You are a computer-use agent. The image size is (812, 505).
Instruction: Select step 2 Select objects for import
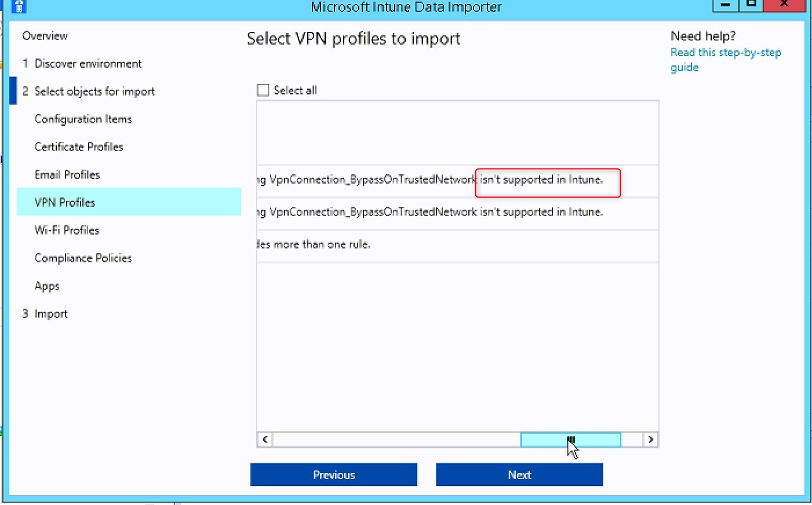click(x=89, y=92)
